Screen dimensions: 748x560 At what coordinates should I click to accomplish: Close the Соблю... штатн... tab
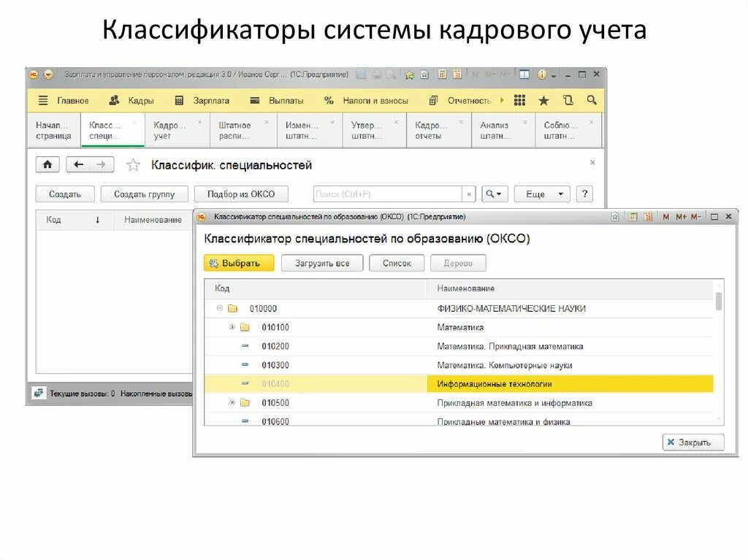tap(591, 123)
